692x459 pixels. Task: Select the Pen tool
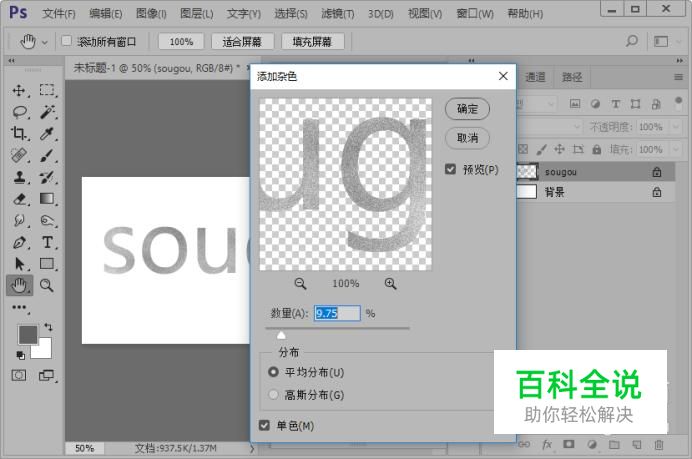tap(19, 242)
